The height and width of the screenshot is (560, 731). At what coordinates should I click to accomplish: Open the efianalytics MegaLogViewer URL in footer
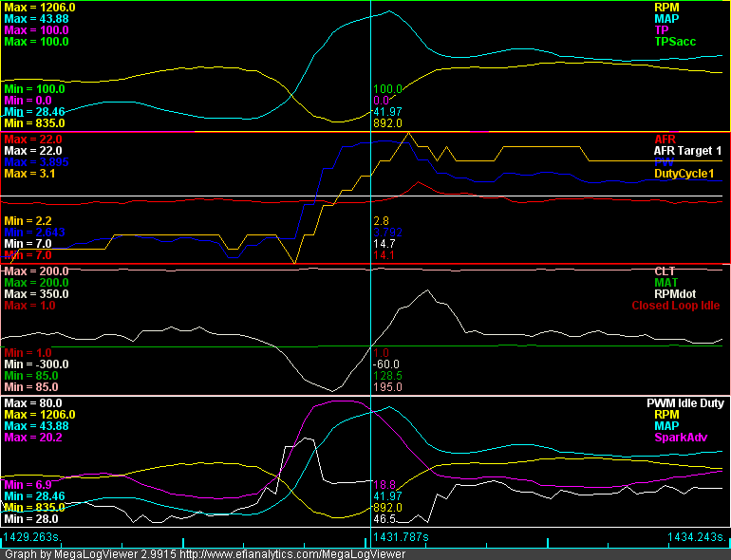(292, 553)
